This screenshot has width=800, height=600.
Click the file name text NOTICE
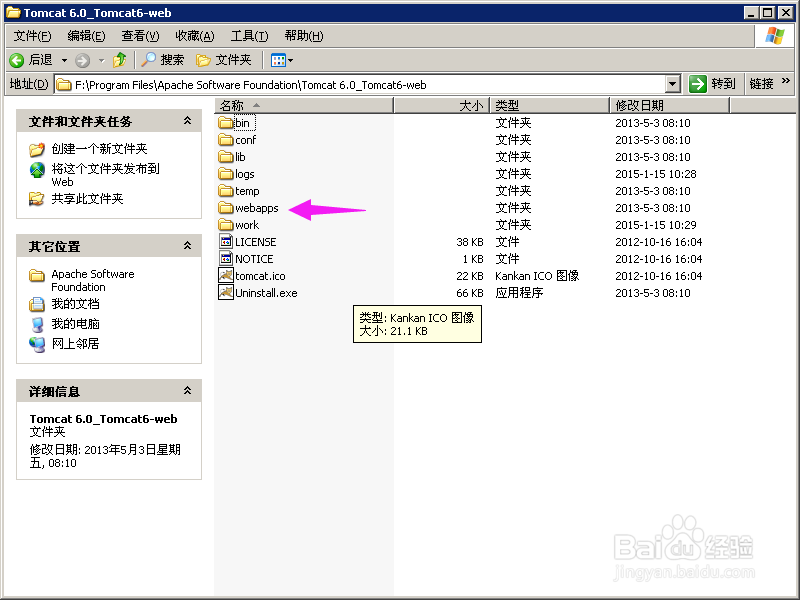(254, 259)
